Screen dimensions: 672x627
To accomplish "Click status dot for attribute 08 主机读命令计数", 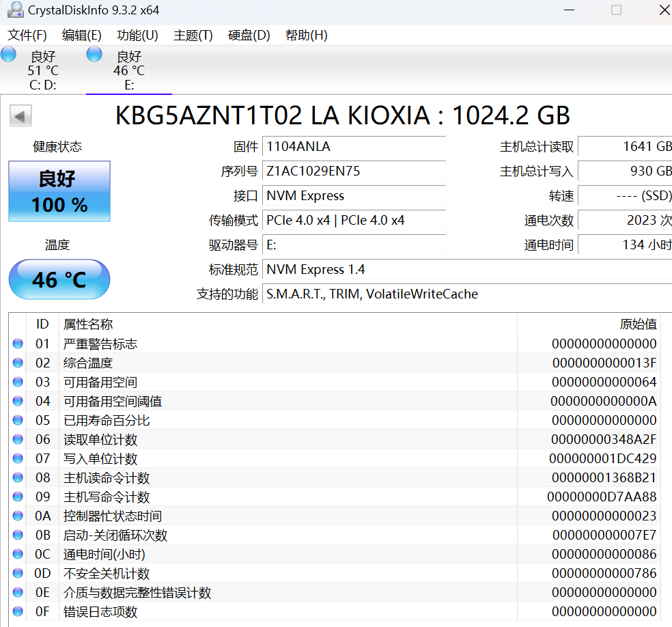I will pyautogui.click(x=18, y=477).
